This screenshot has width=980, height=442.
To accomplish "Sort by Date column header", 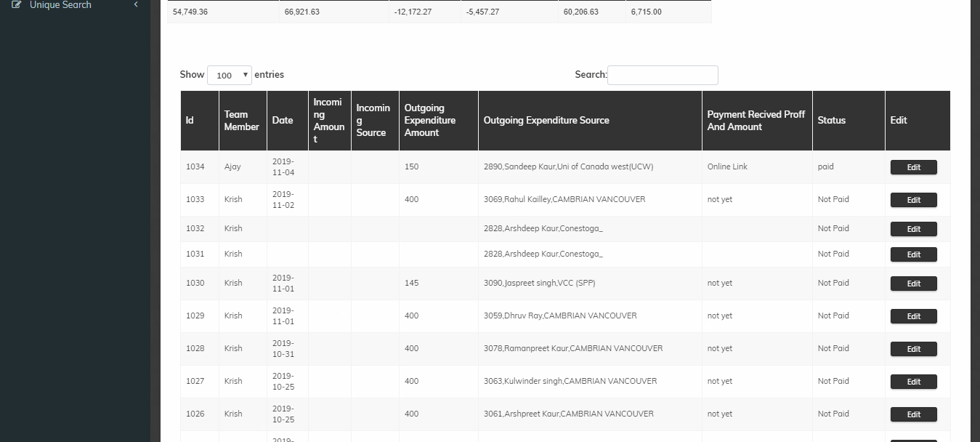I will (288, 121).
